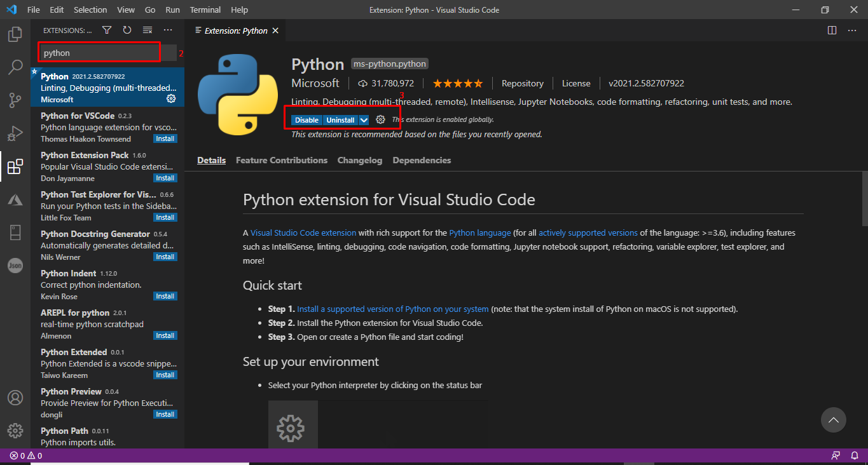Switch to the Changelog tab

(360, 161)
